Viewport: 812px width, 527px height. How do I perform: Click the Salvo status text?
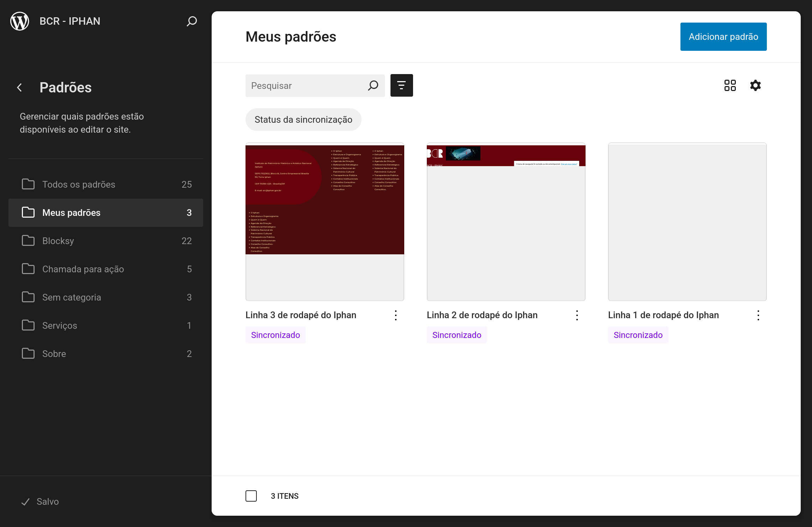(x=48, y=502)
